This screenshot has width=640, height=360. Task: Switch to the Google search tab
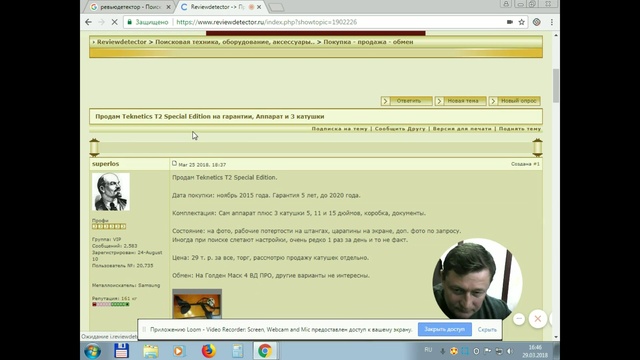[130, 7]
